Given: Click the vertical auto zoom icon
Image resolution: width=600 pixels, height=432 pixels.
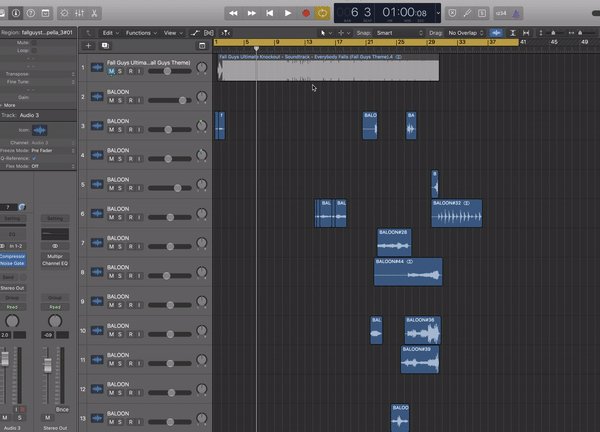Looking at the screenshot, I should [x=512, y=33].
